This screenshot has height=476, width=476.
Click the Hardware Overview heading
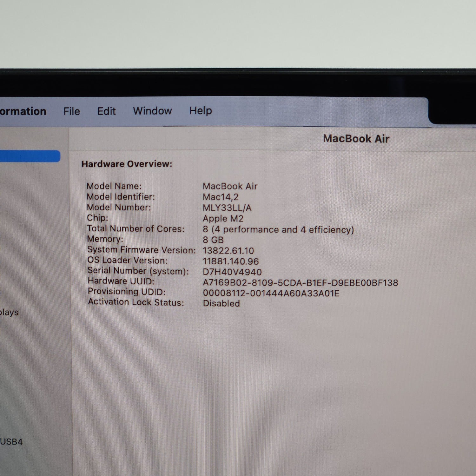[127, 164]
